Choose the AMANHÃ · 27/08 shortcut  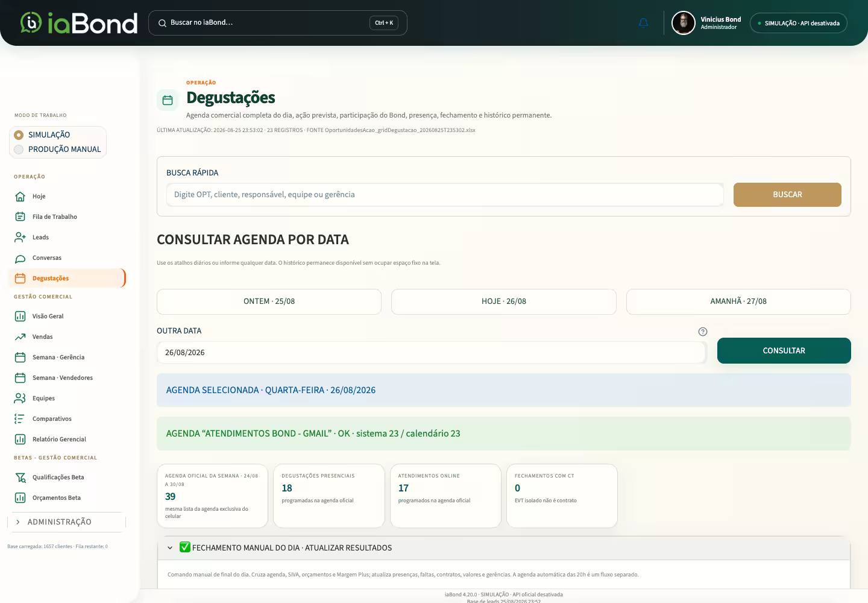[x=738, y=301]
